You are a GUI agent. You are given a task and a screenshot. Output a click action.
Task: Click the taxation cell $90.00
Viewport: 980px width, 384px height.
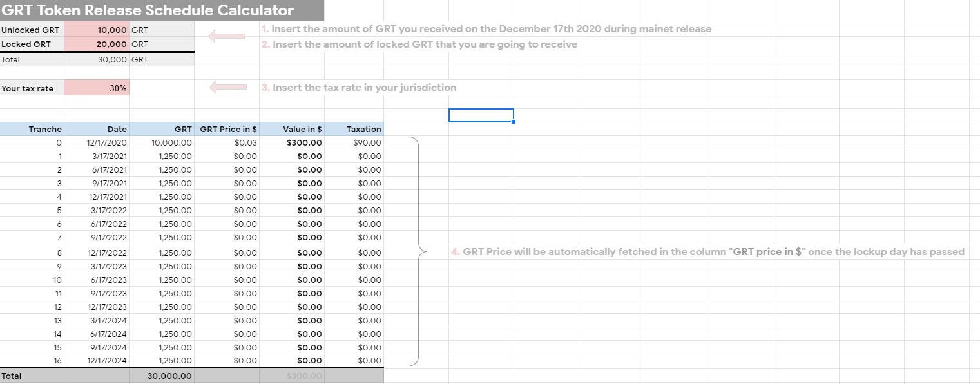(x=354, y=142)
